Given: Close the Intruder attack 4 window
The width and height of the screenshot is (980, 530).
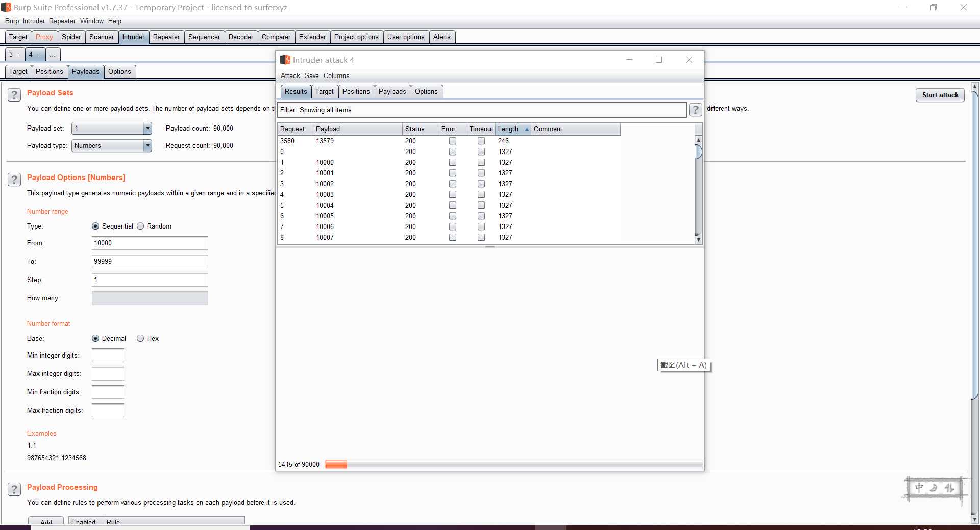Looking at the screenshot, I should tap(689, 60).
